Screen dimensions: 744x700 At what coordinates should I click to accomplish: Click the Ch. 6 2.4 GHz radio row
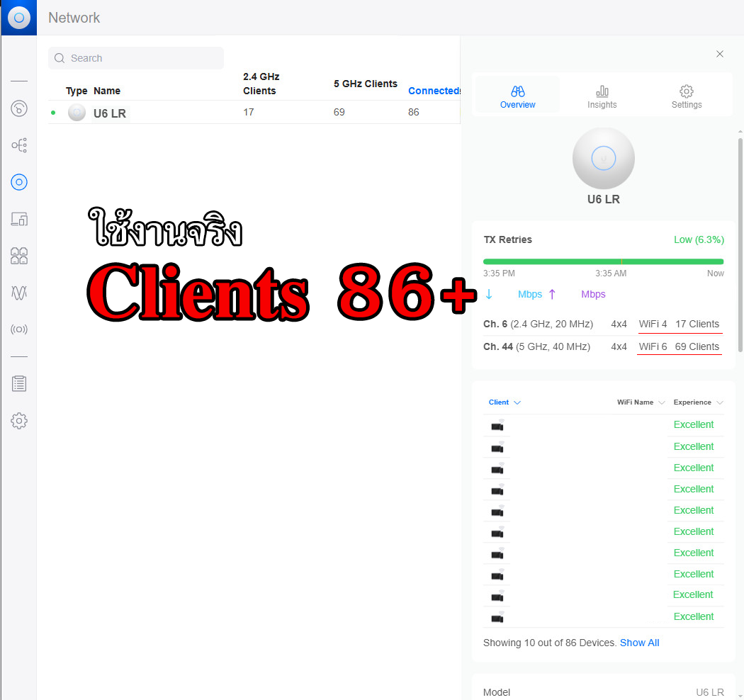coord(602,324)
